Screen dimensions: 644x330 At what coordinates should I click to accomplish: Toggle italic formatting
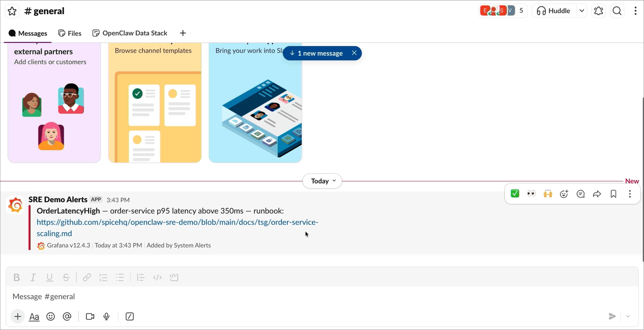[33, 277]
